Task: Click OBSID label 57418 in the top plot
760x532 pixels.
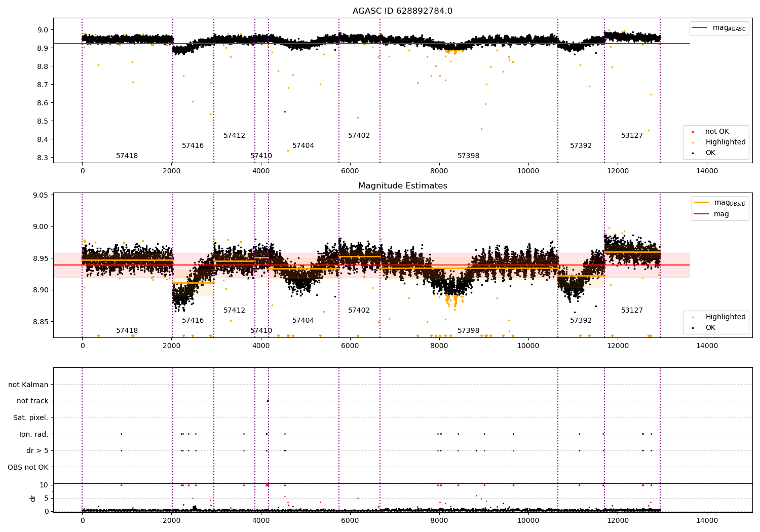Action: (127, 156)
